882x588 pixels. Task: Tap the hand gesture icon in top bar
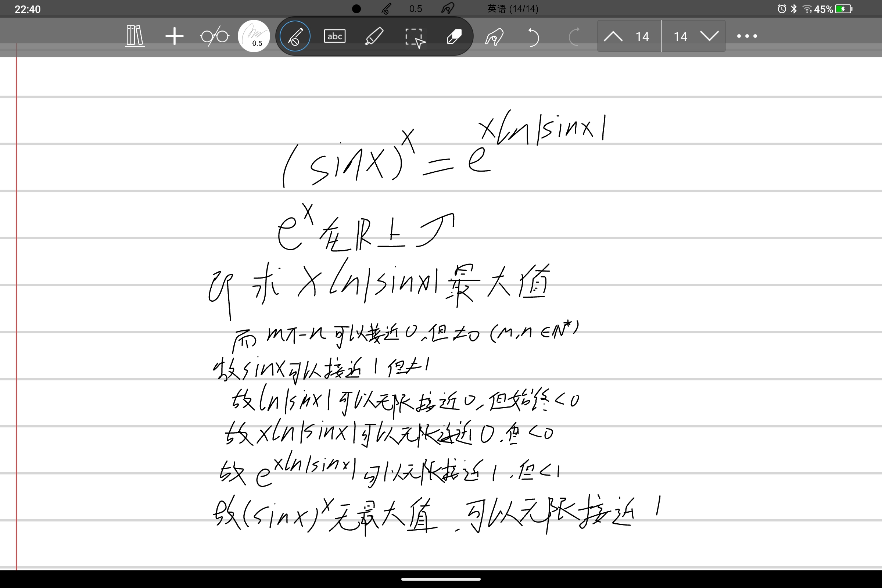pos(448,8)
